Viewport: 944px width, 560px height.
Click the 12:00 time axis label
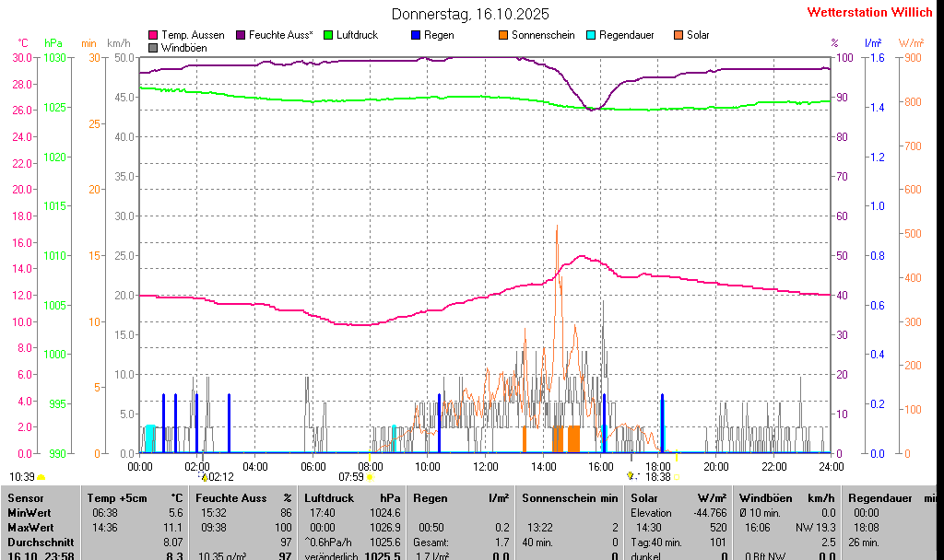[486, 466]
